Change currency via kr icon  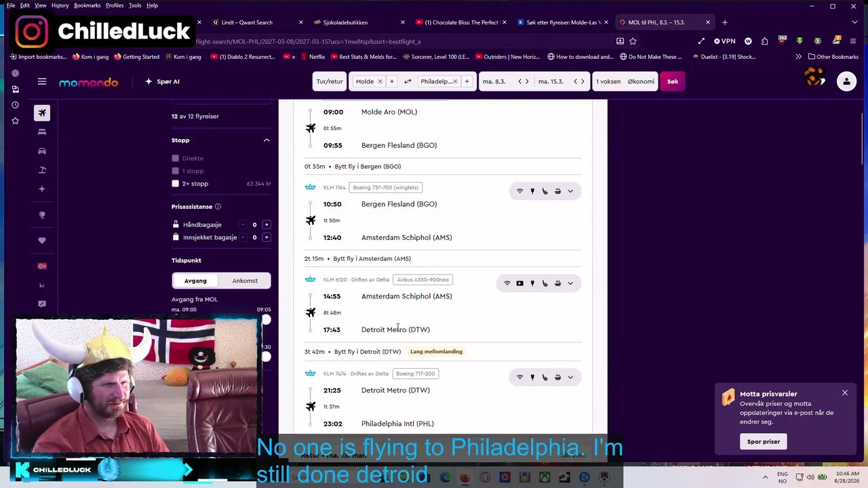(x=42, y=285)
